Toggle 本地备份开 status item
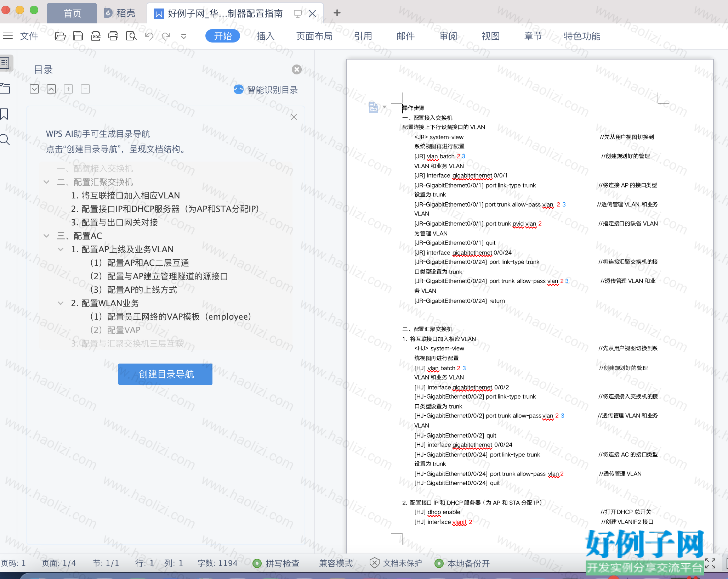This screenshot has width=728, height=579. (462, 563)
